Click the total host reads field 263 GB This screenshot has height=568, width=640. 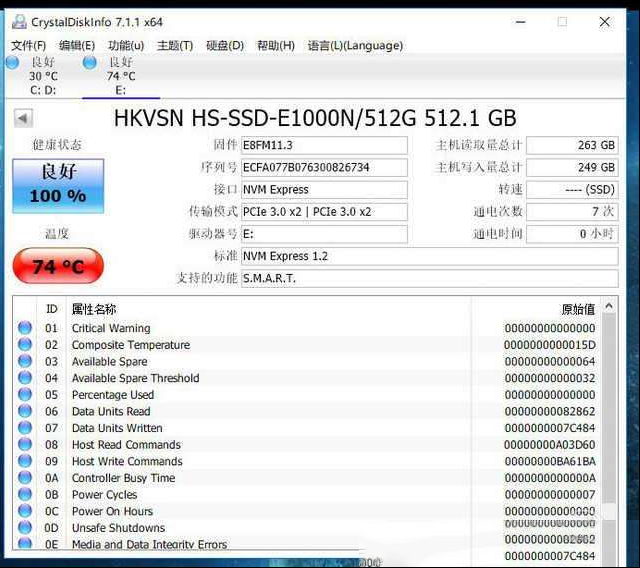point(572,145)
